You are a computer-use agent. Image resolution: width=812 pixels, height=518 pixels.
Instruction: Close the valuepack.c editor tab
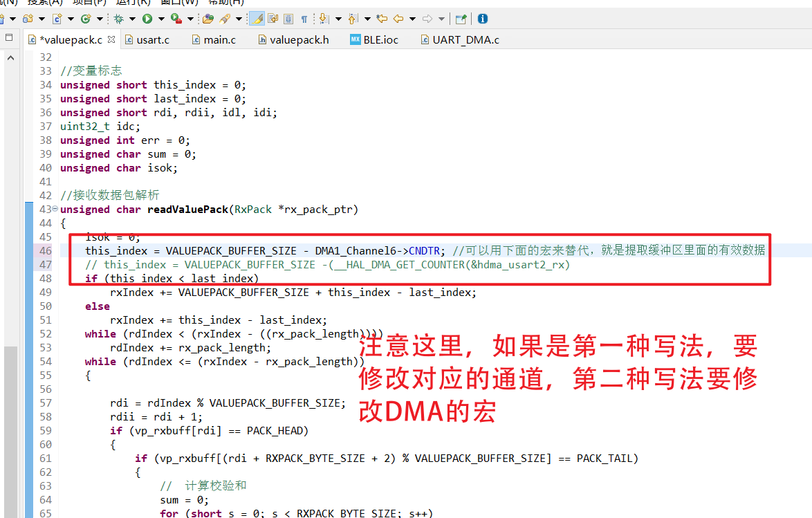click(x=111, y=39)
